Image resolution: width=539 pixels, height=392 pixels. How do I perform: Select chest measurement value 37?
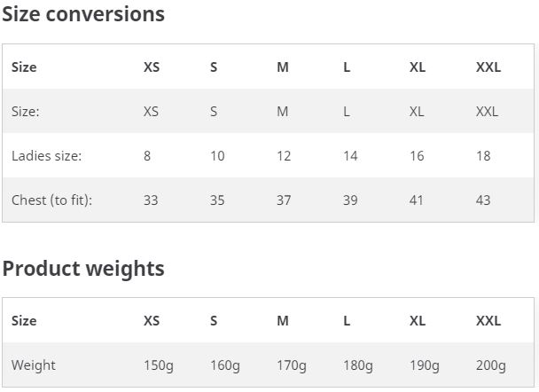[x=284, y=200]
